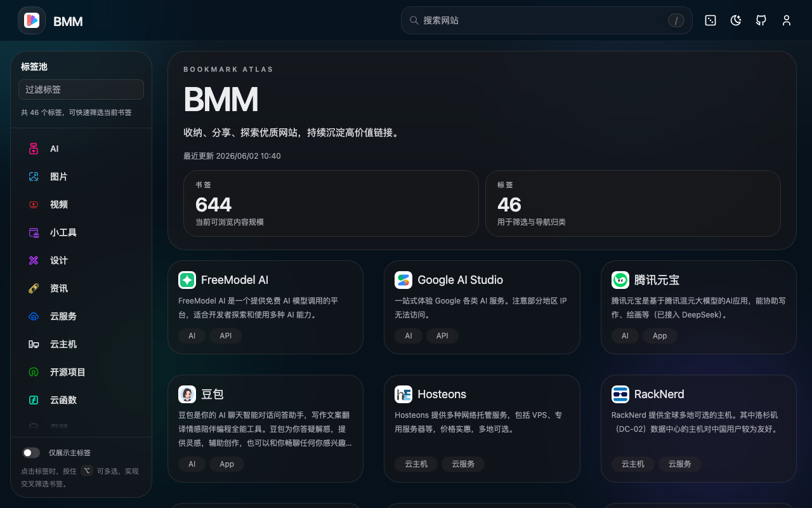Toggle dark mode via the moon icon
The image size is (812, 508).
pyautogui.click(x=736, y=20)
